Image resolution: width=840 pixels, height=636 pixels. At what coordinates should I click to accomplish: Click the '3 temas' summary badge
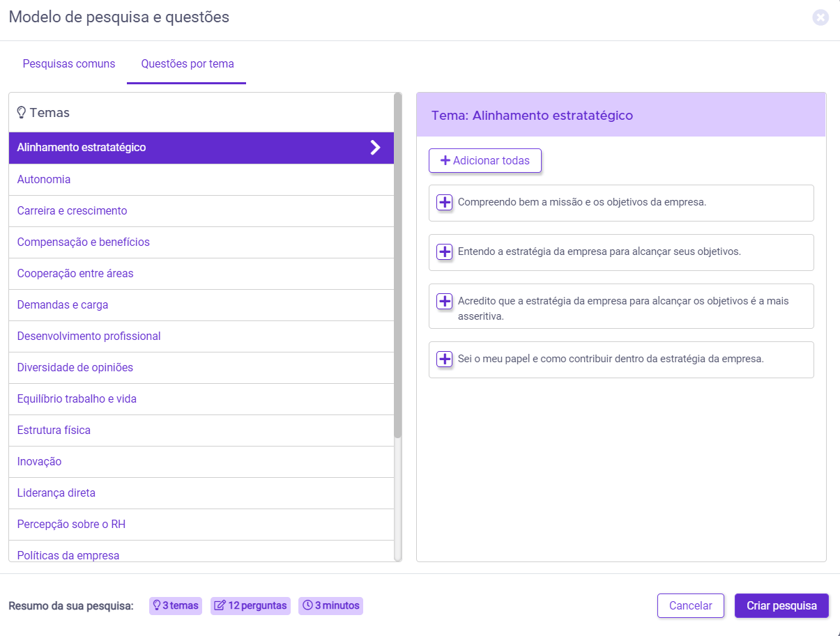tap(176, 606)
